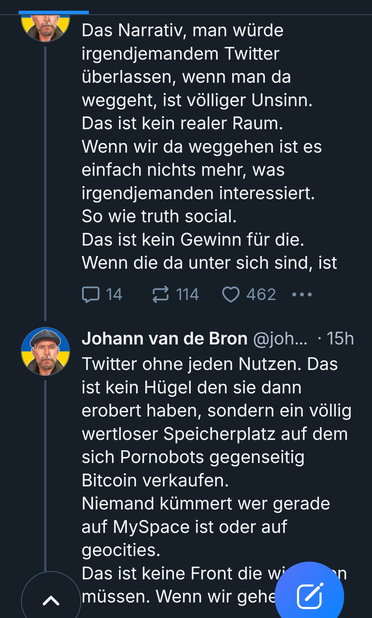The width and height of the screenshot is (372, 618).
Task: Click the repost count number 114
Action: [187, 295]
